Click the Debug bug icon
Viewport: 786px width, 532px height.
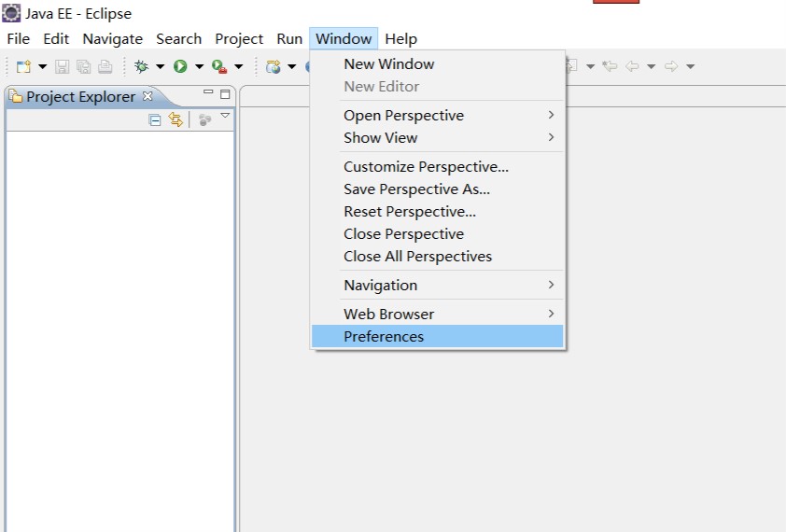click(141, 66)
